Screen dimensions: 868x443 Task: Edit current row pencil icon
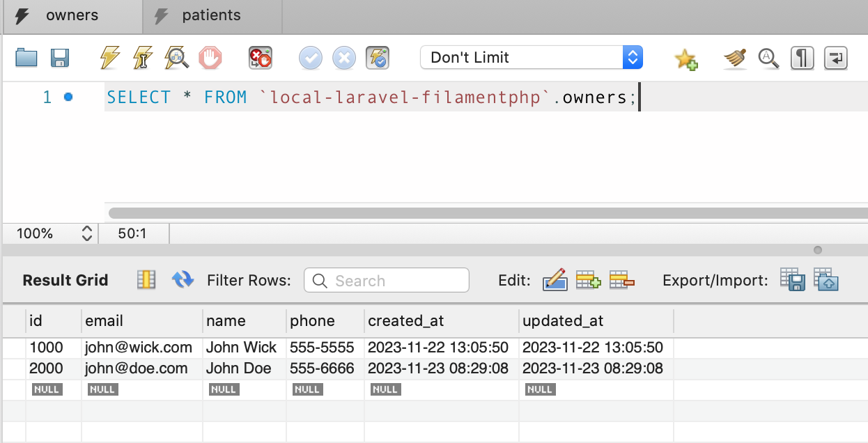(x=555, y=280)
